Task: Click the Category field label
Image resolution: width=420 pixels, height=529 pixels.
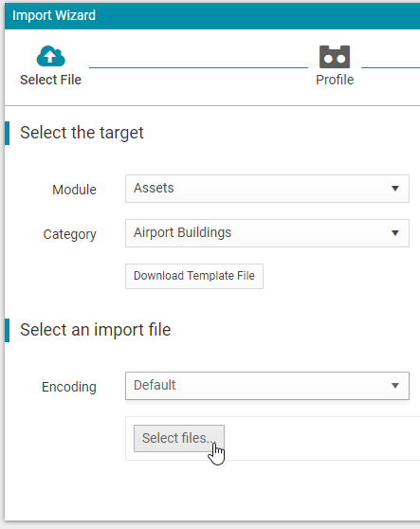Action: click(x=69, y=234)
